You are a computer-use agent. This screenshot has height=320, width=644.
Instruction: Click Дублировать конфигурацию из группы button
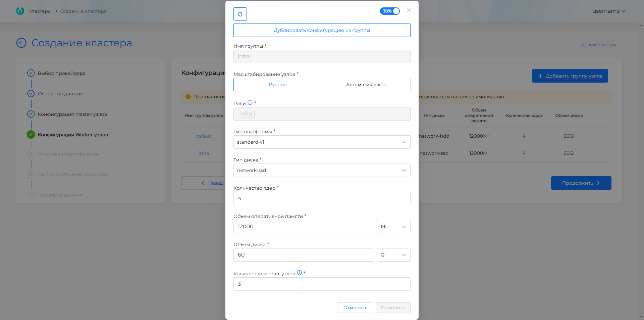point(322,30)
